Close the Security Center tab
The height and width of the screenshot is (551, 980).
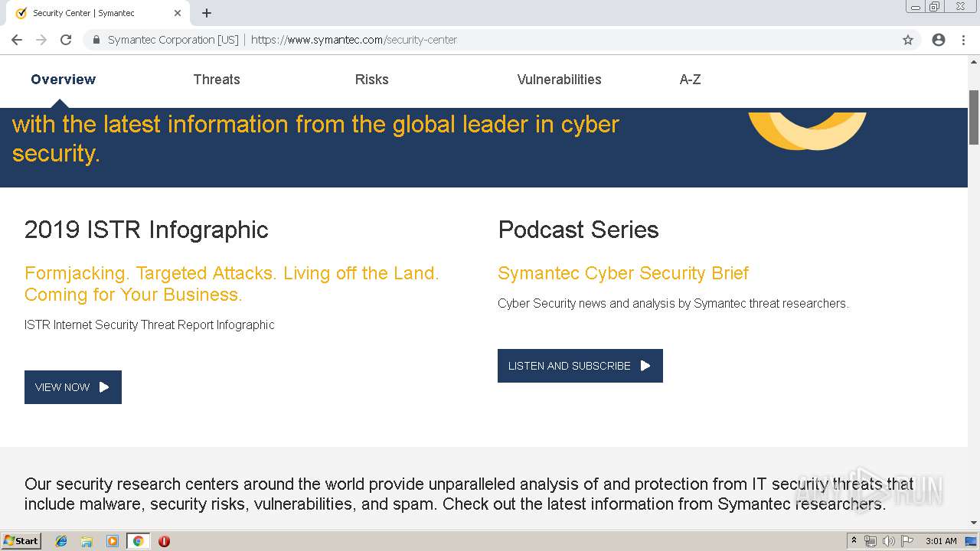click(178, 13)
